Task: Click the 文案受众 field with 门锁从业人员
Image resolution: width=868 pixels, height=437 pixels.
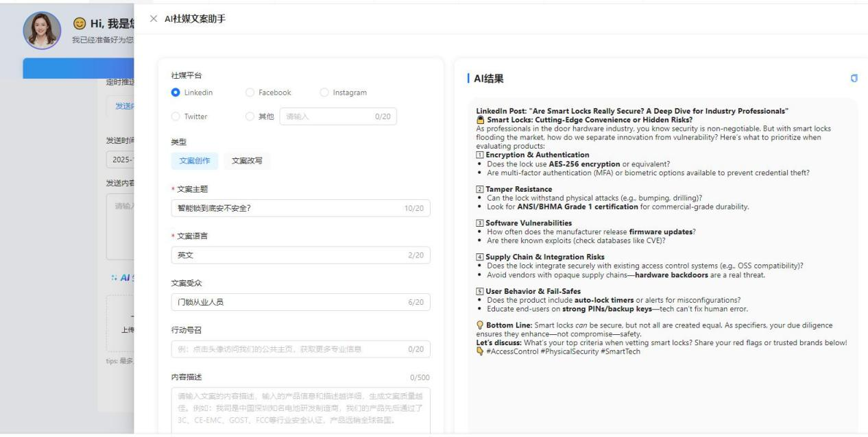Action: 288,302
